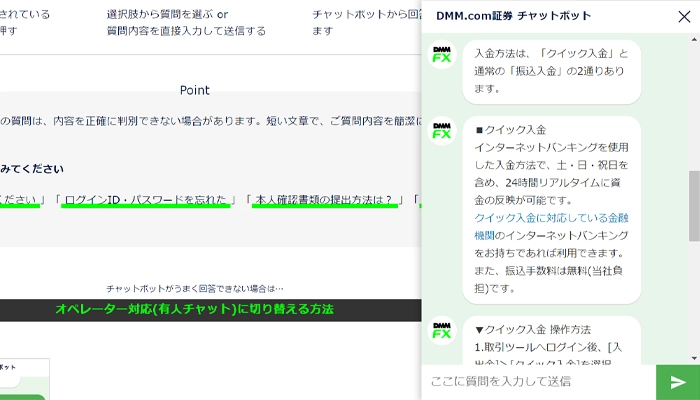Click the Point heading
This screenshot has width=700, height=400.
point(195,90)
